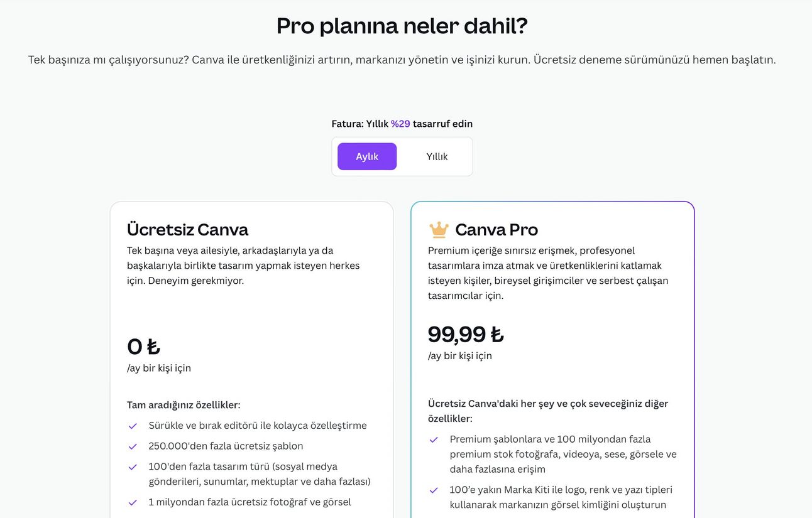Viewport: 812px width, 518px height.
Task: Click checkmark beside Premium şablonlara feature
Action: tap(434, 440)
